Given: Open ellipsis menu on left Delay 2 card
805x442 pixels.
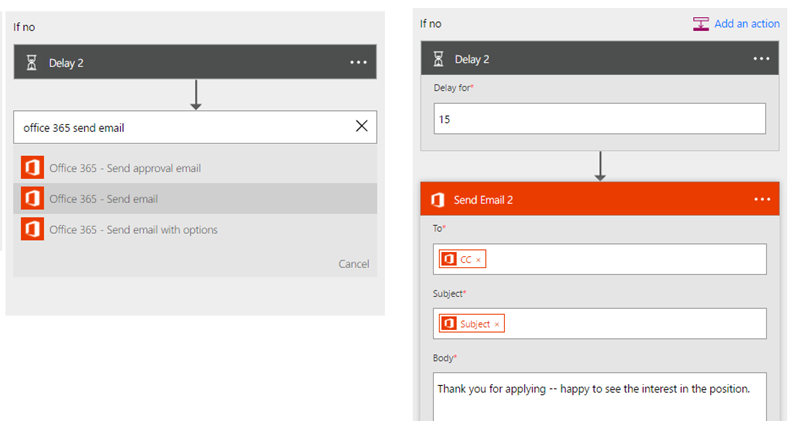Looking at the screenshot, I should point(358,63).
